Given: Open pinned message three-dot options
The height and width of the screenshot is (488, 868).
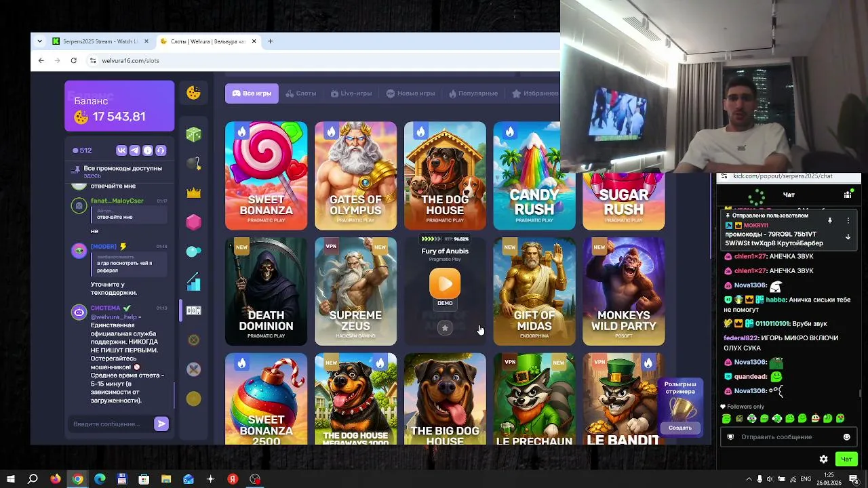Looking at the screenshot, I should [x=848, y=221].
